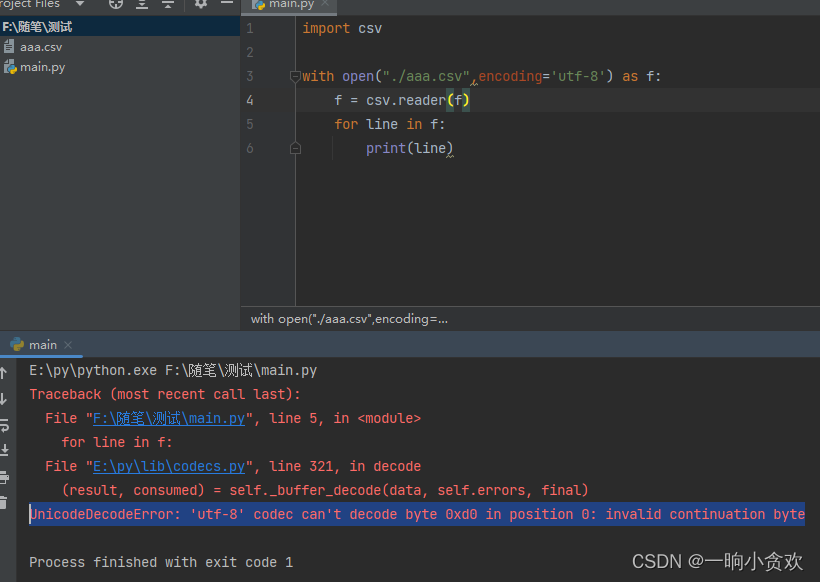820x582 pixels.
Task: Click the print console output icon
Action: [7, 480]
